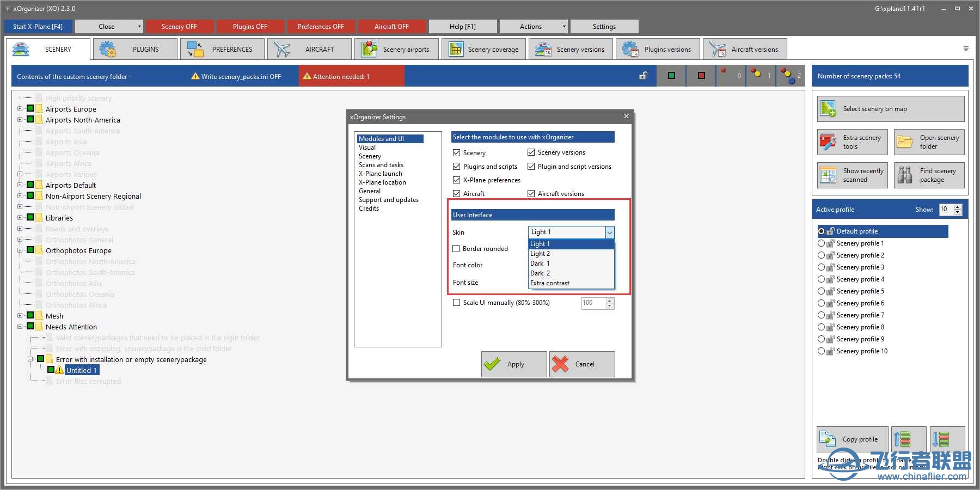Click the Scenery coverage tab icon
This screenshot has height=490, width=980.
(456, 49)
